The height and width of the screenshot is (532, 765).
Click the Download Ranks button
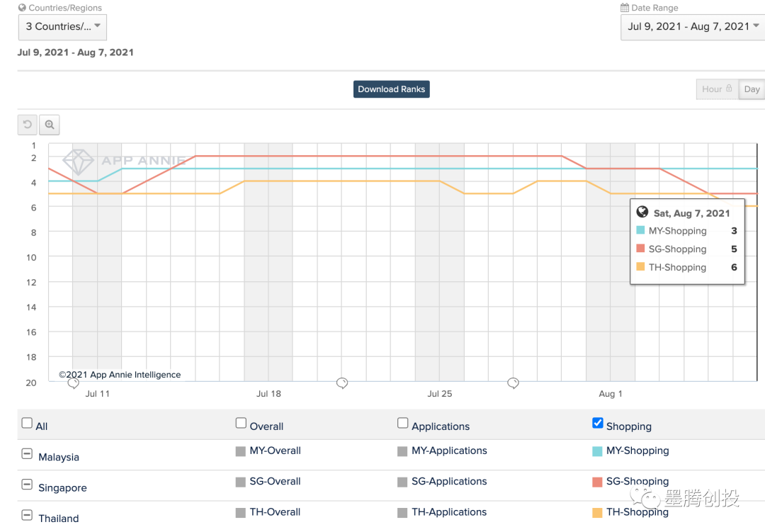pyautogui.click(x=392, y=89)
